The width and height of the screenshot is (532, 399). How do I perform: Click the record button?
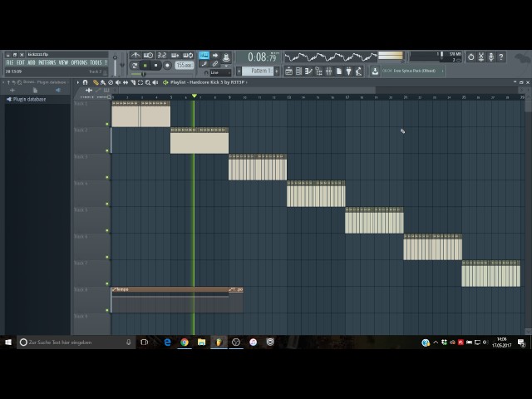[x=167, y=66]
